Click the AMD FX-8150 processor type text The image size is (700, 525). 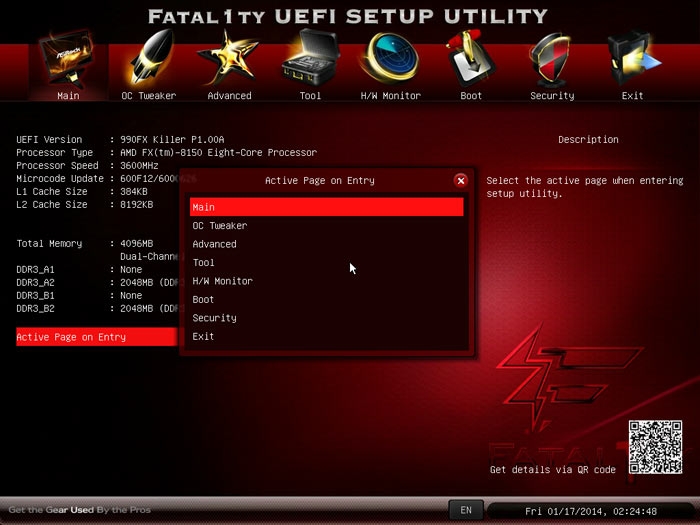point(218,152)
